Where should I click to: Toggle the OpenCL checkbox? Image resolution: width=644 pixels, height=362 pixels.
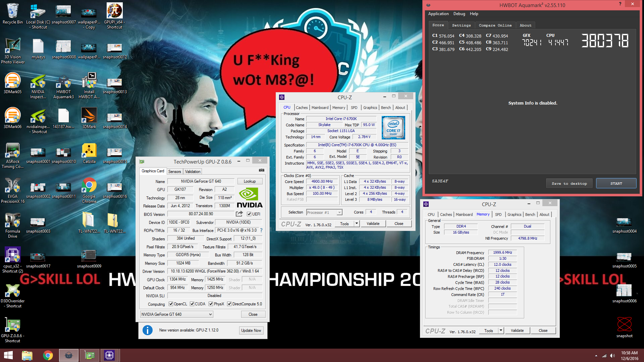171,304
